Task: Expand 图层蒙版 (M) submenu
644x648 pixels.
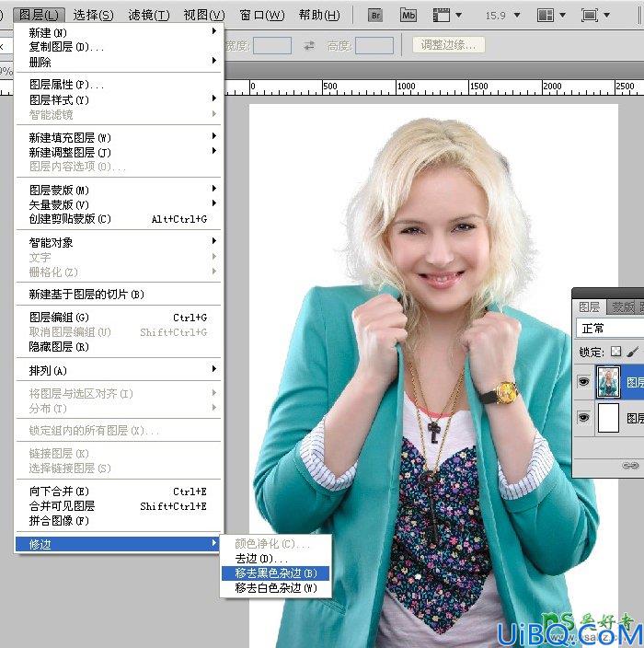Action: coord(118,190)
